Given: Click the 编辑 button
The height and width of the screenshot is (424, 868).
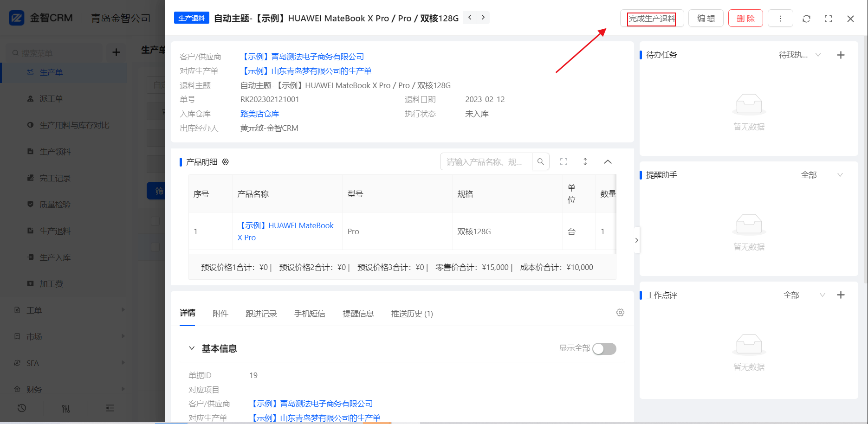Looking at the screenshot, I should click(x=706, y=19).
